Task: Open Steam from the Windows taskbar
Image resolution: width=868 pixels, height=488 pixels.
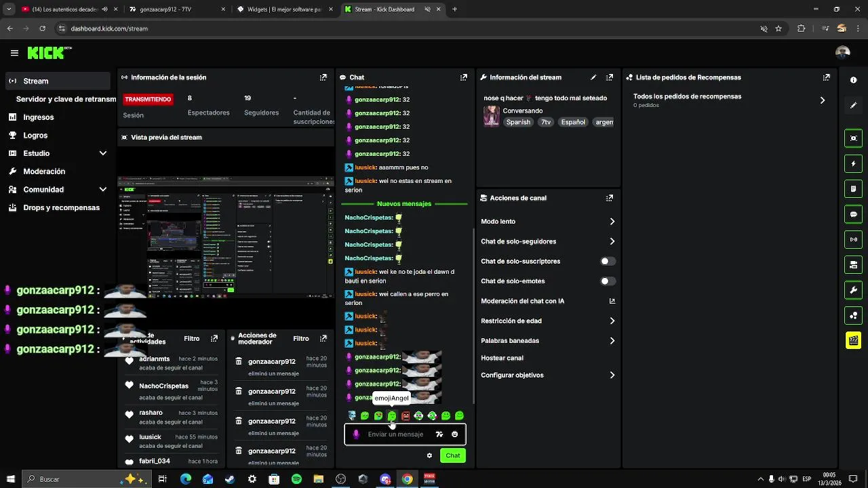Action: 230,479
